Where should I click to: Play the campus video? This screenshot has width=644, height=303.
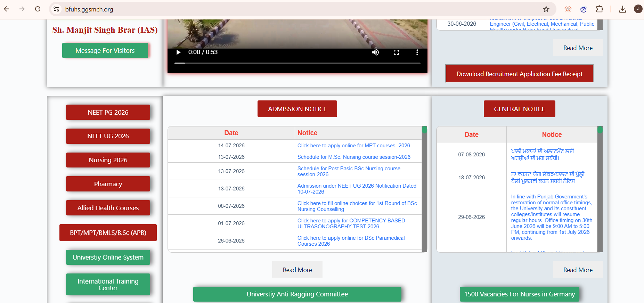(x=178, y=52)
